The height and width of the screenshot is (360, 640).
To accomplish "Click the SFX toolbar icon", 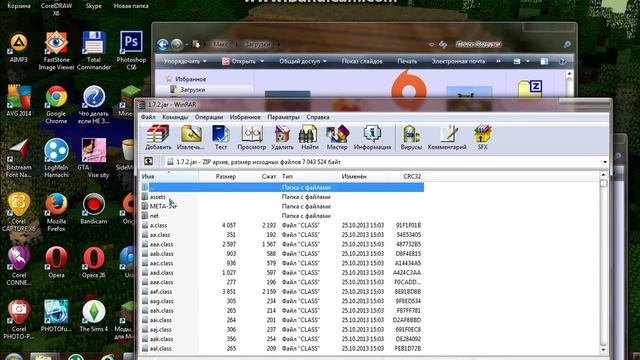I will pos(482,138).
